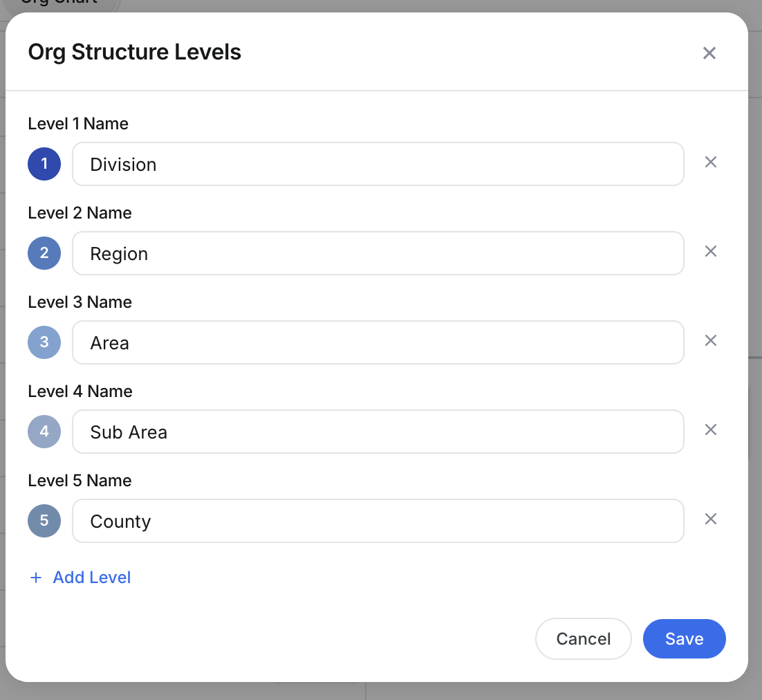Remove the County level using its X icon
The image size is (762, 700).
[710, 519]
